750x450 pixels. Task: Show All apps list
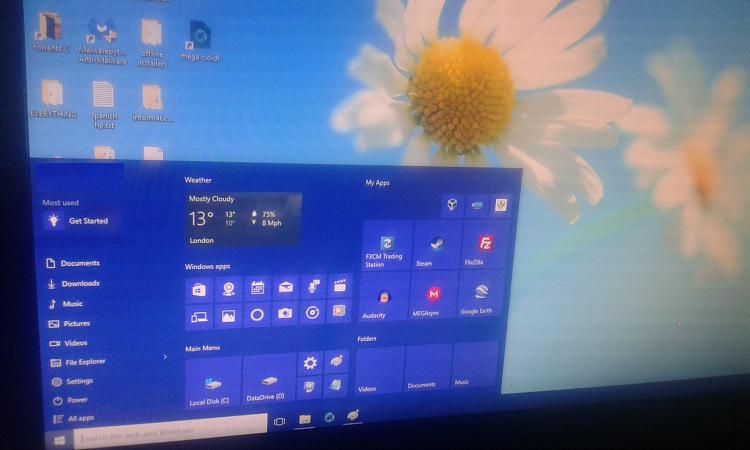coord(74,418)
